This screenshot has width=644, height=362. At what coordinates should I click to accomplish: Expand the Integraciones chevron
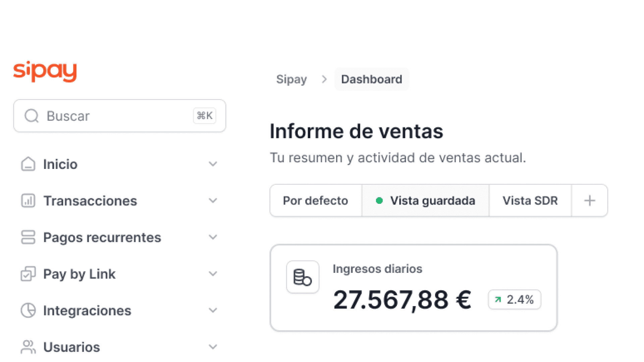(x=213, y=310)
